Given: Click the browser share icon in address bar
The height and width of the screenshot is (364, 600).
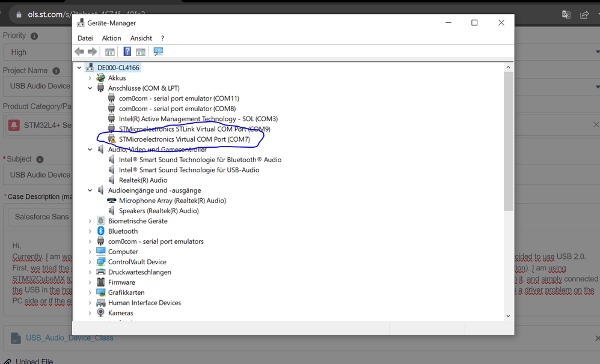Looking at the screenshot, I should (584, 14).
